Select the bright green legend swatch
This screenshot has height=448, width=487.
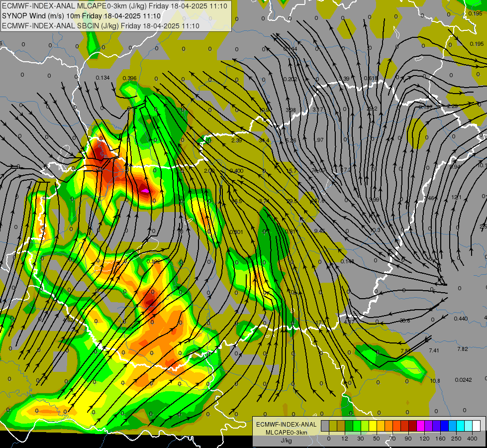point(357,426)
